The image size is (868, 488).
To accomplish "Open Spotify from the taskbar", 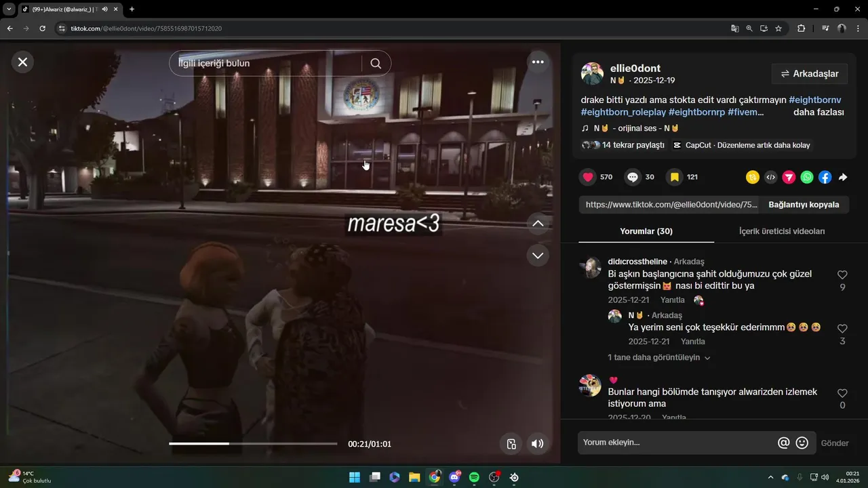I will [x=474, y=477].
